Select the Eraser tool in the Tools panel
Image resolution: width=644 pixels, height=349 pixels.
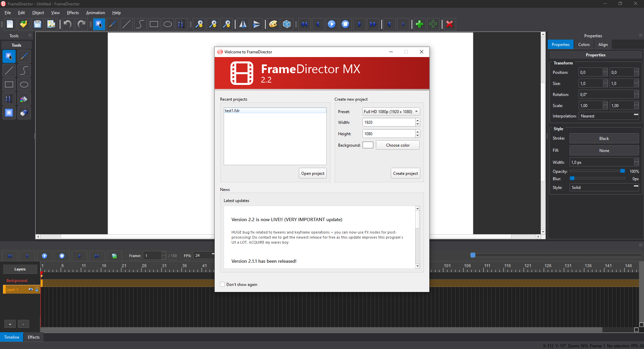point(24,113)
